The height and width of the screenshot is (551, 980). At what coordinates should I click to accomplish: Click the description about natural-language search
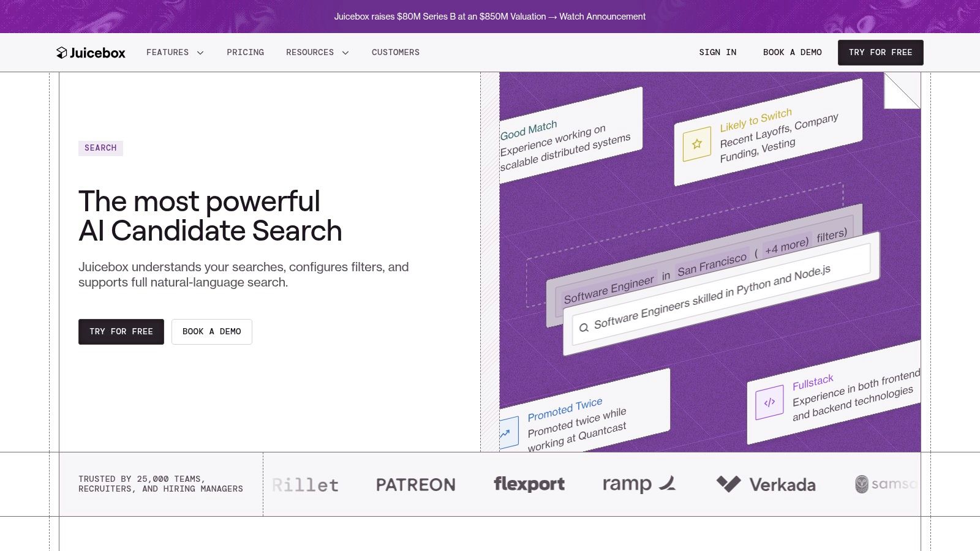pyautogui.click(x=244, y=275)
